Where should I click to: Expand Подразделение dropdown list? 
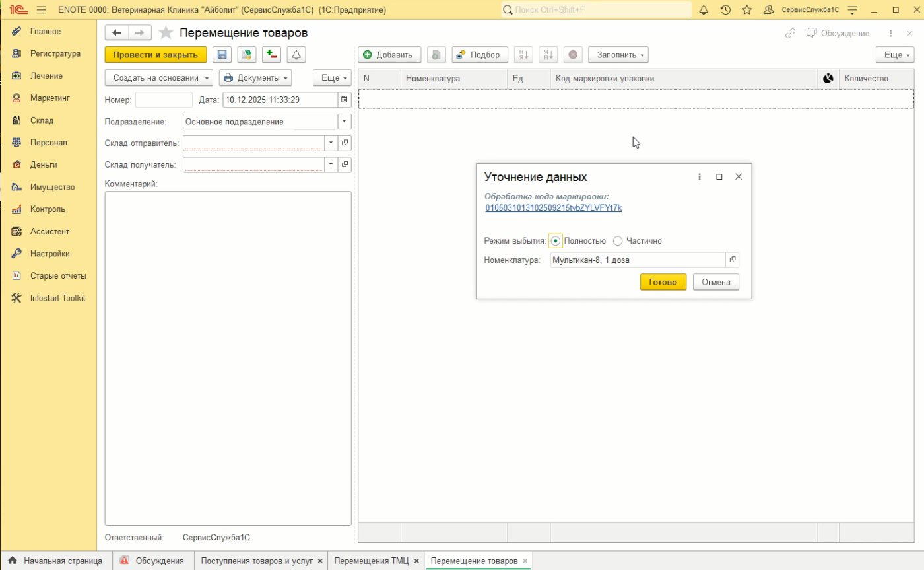click(x=344, y=122)
